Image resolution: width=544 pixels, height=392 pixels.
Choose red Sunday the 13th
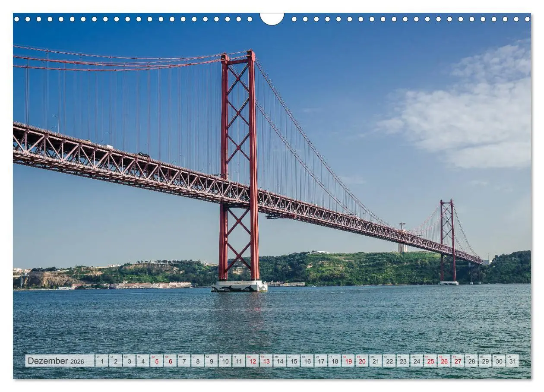(266, 361)
